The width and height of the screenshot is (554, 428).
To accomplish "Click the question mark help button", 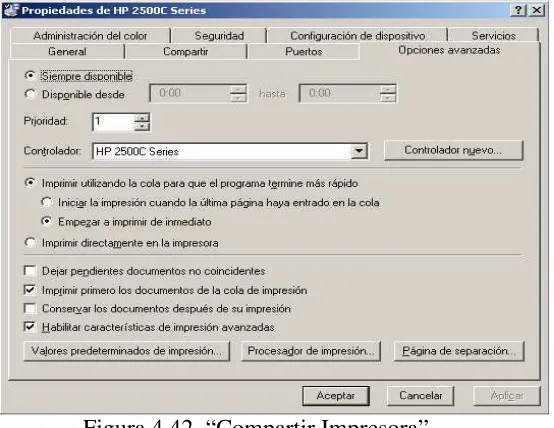I will [518, 10].
